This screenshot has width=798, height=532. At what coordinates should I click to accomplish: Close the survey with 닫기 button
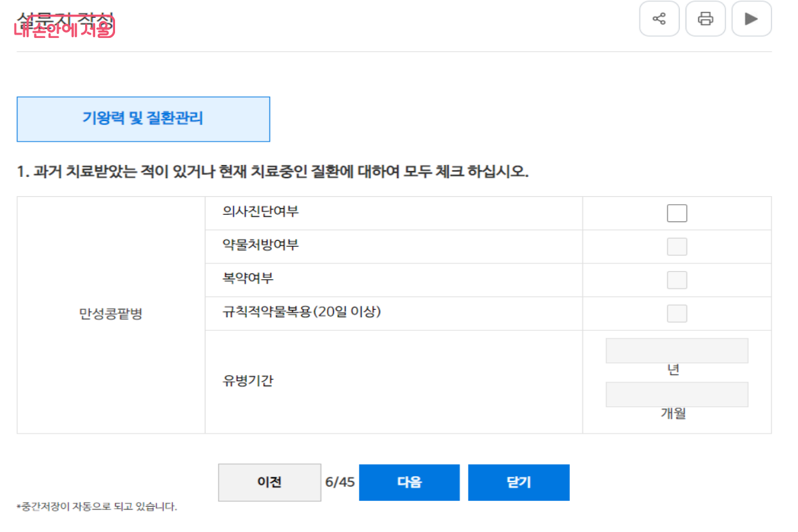[519, 482]
